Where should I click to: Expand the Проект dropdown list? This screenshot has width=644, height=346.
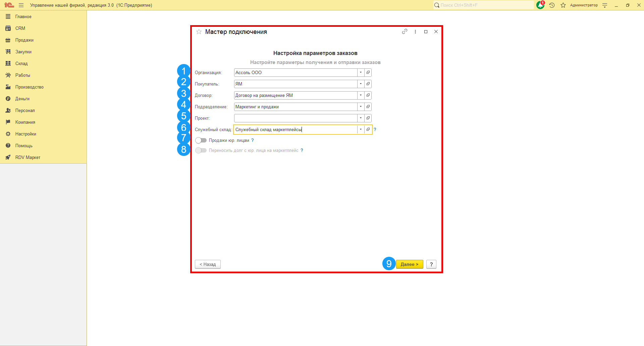coord(361,118)
